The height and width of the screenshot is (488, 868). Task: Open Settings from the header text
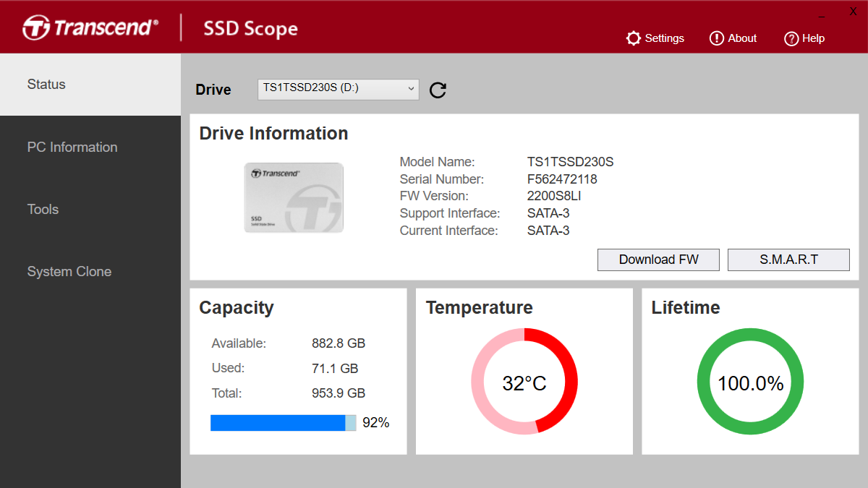[664, 38]
